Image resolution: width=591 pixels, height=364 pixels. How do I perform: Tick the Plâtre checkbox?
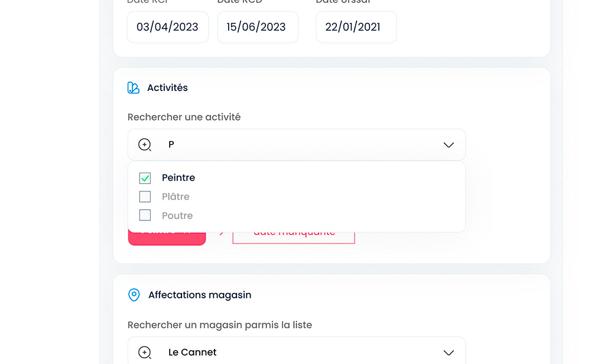(145, 197)
